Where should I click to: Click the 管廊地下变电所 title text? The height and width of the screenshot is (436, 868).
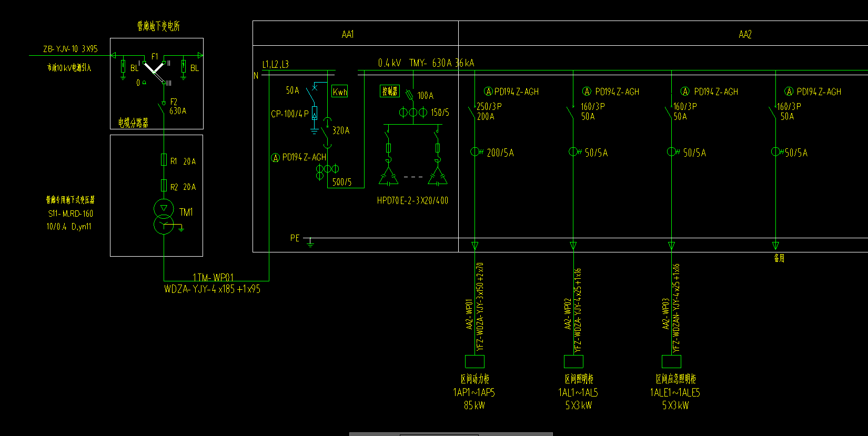click(158, 26)
